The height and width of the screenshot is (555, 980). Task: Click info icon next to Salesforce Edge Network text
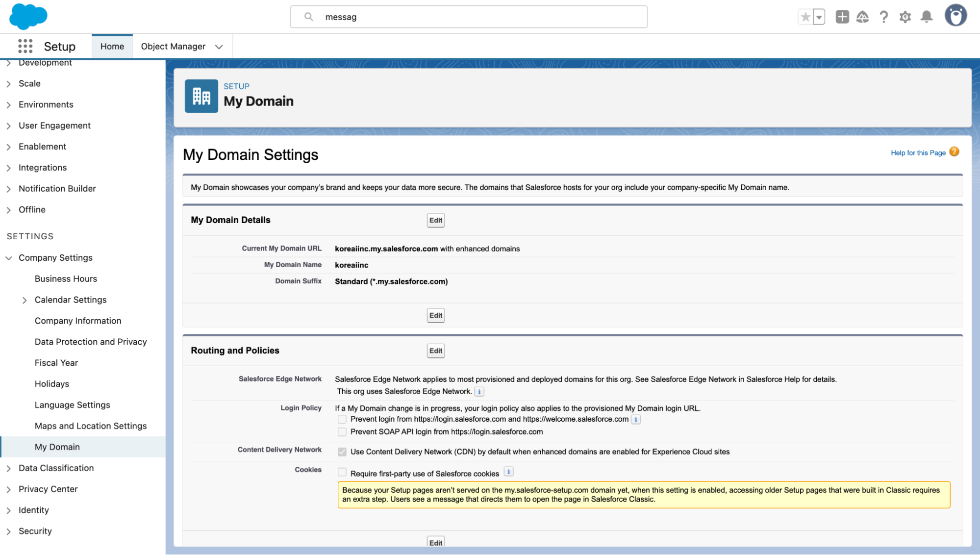479,392
